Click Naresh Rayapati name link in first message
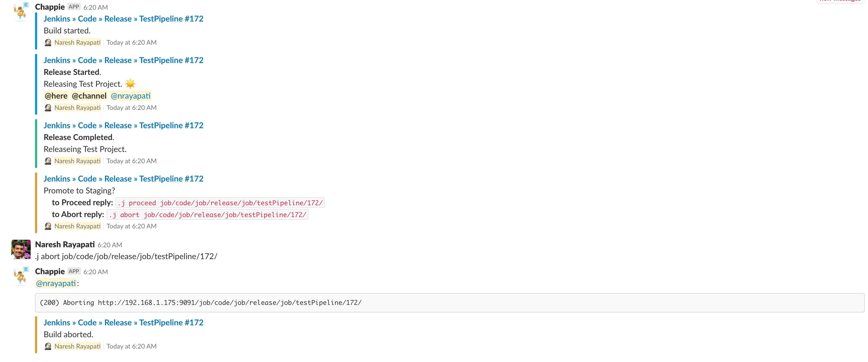Screen dimensions: 868x362 coord(77,42)
